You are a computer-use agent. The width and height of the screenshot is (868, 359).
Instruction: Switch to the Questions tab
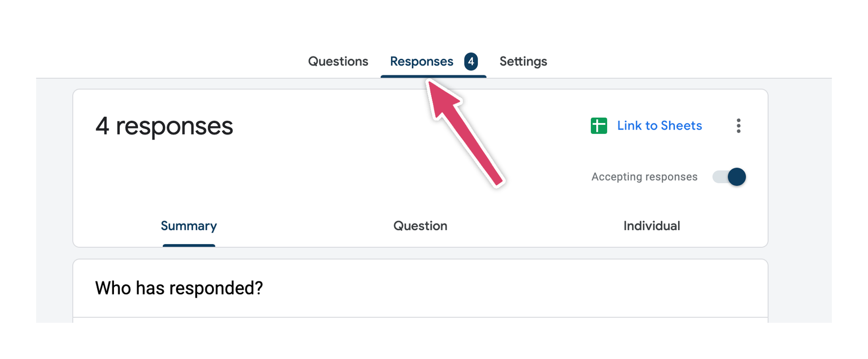338,61
